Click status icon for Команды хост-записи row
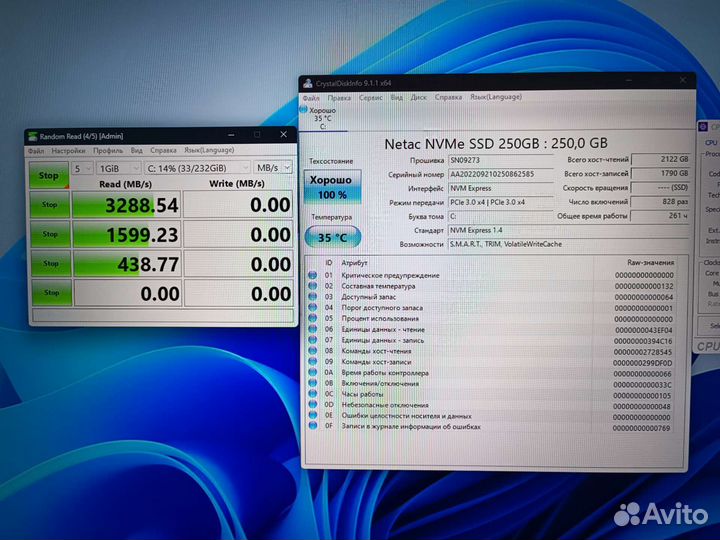720x540 pixels. [x=313, y=361]
